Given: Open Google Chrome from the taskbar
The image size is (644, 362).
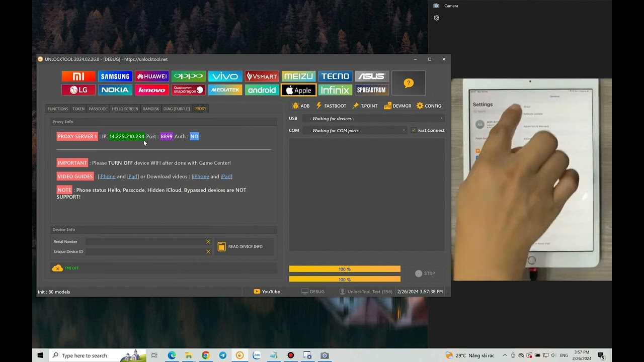Looking at the screenshot, I should 205,355.
